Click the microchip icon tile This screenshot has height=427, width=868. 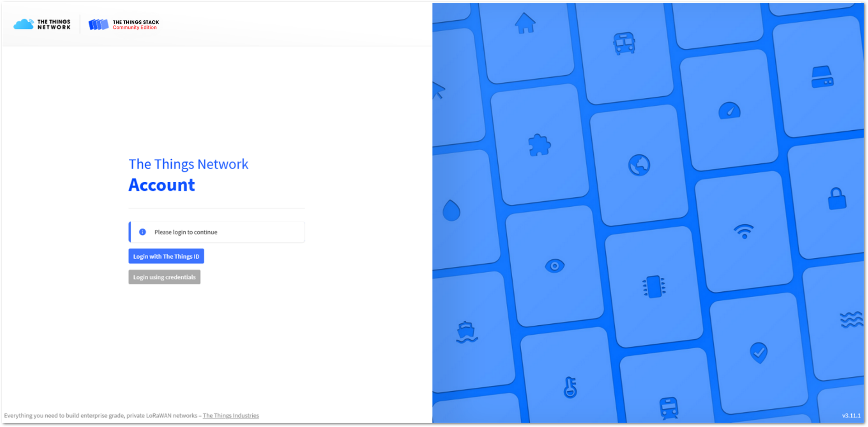point(654,287)
